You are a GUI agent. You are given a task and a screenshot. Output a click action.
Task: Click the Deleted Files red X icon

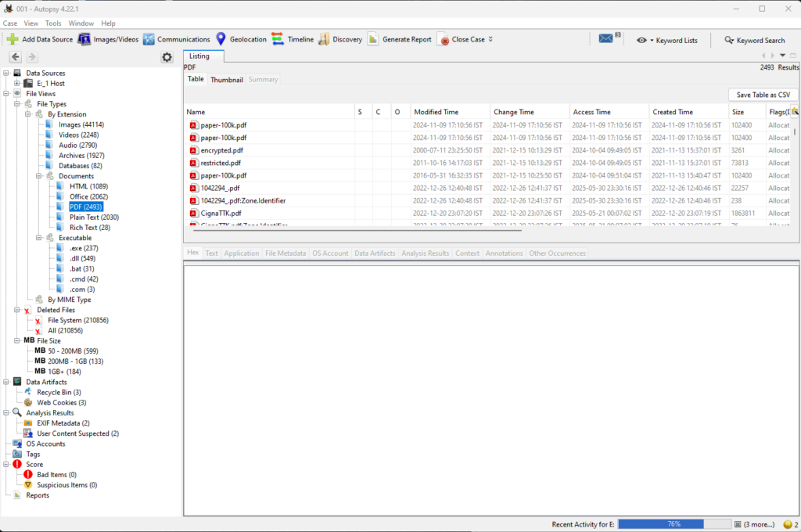coord(27,311)
